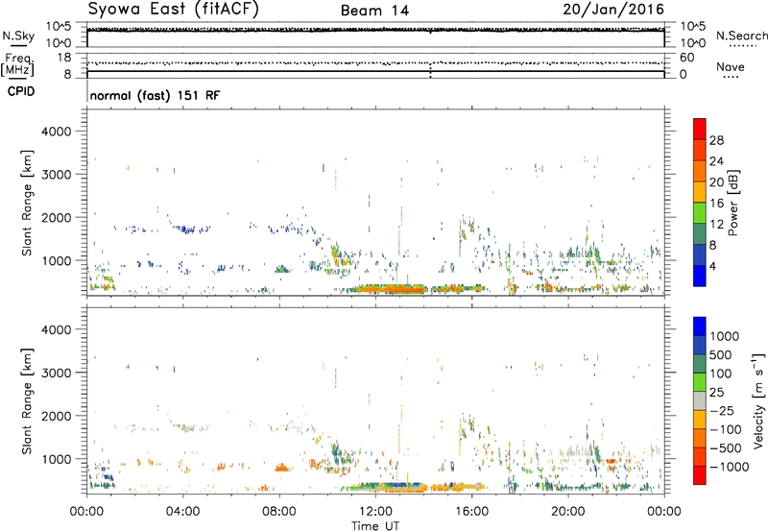Click the '12:00' time tick label
768x532 pixels.
(375, 512)
